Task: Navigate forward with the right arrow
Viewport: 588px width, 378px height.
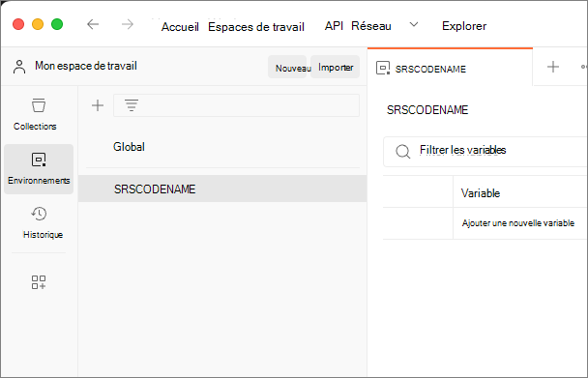Action: pos(128,25)
